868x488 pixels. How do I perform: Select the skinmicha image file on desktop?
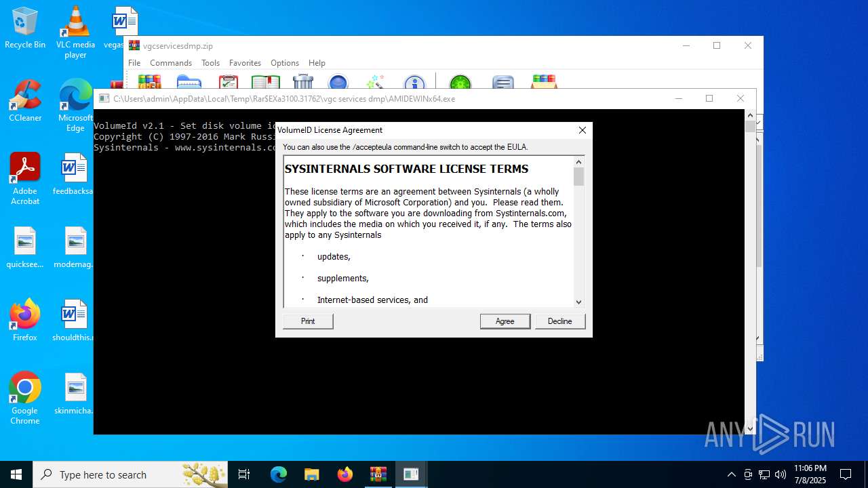click(x=74, y=394)
